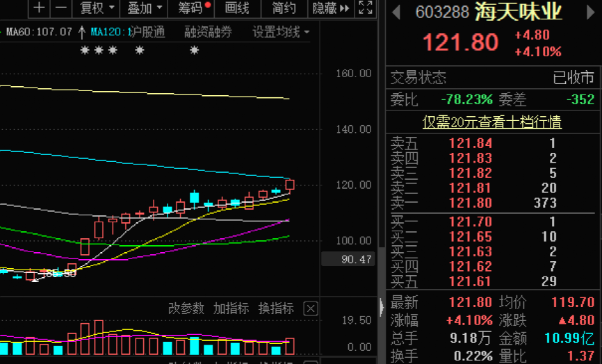Expand the 设置均线 dropdown
This screenshot has width=602, height=364.
pos(281,32)
